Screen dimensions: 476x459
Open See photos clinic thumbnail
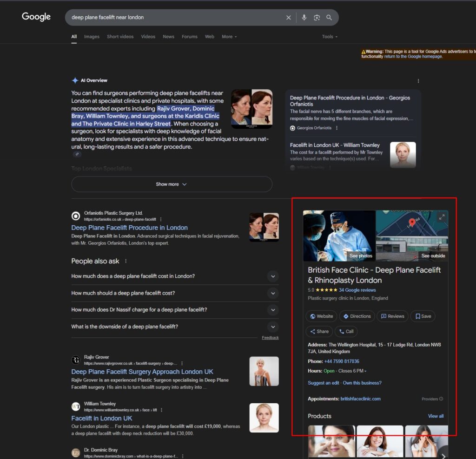tap(339, 236)
